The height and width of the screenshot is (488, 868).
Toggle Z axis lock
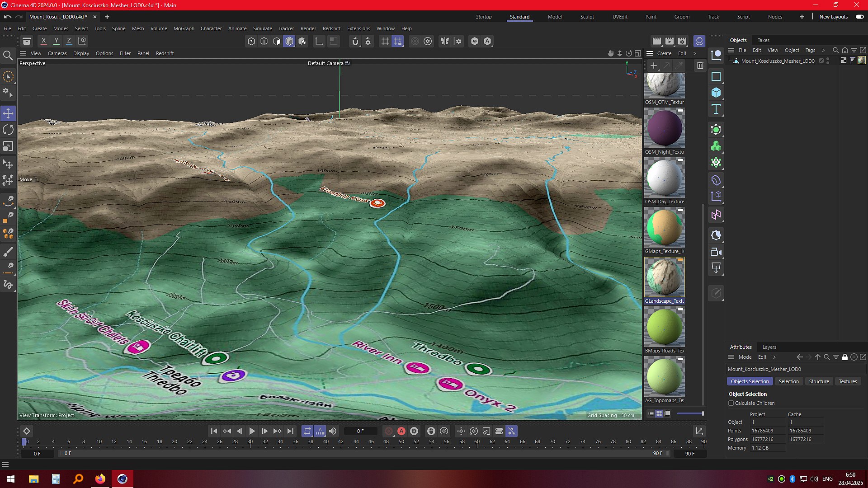(x=69, y=41)
